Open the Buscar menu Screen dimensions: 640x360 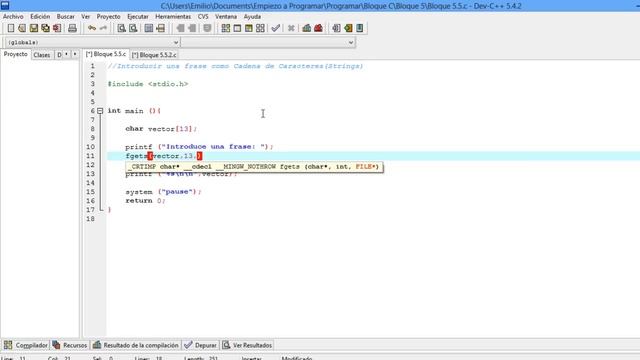(66, 16)
